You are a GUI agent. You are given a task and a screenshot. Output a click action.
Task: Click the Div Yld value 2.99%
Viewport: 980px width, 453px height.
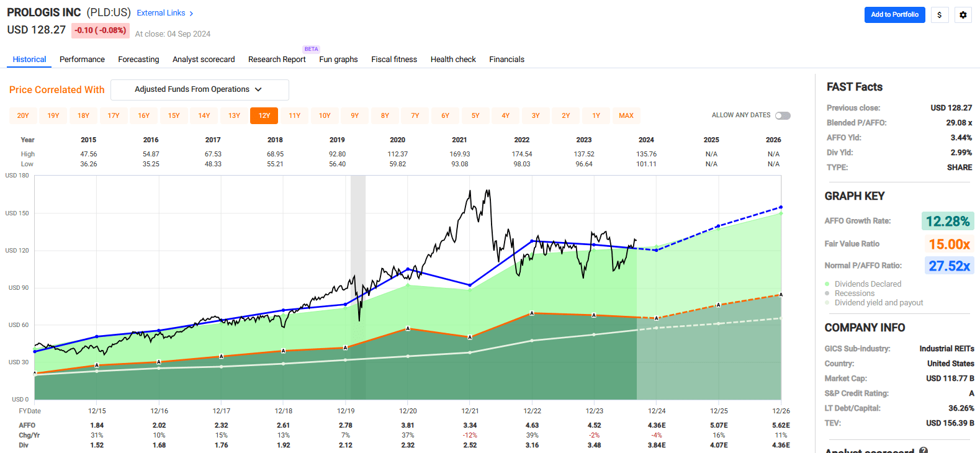click(961, 153)
